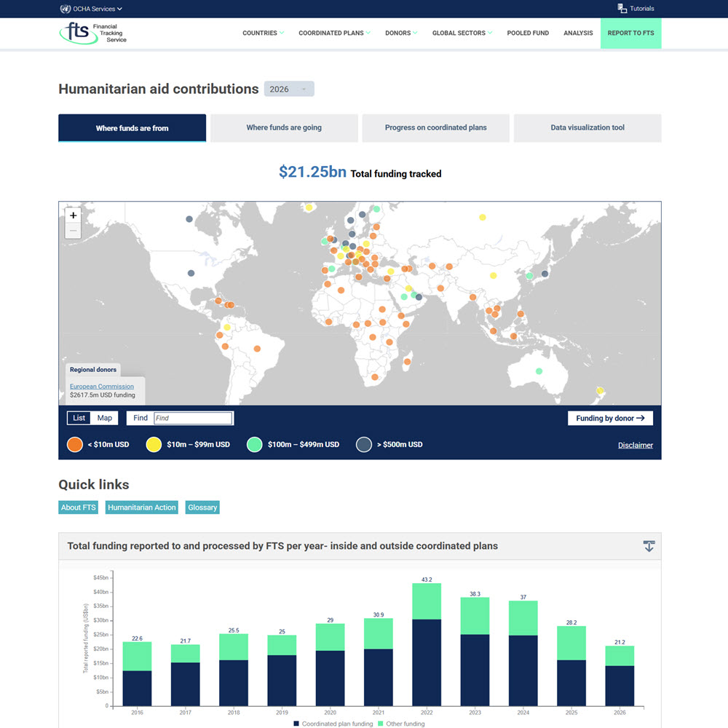The image size is (728, 728).
Task: Open the Humanitarian Action quick link
Action: [142, 507]
